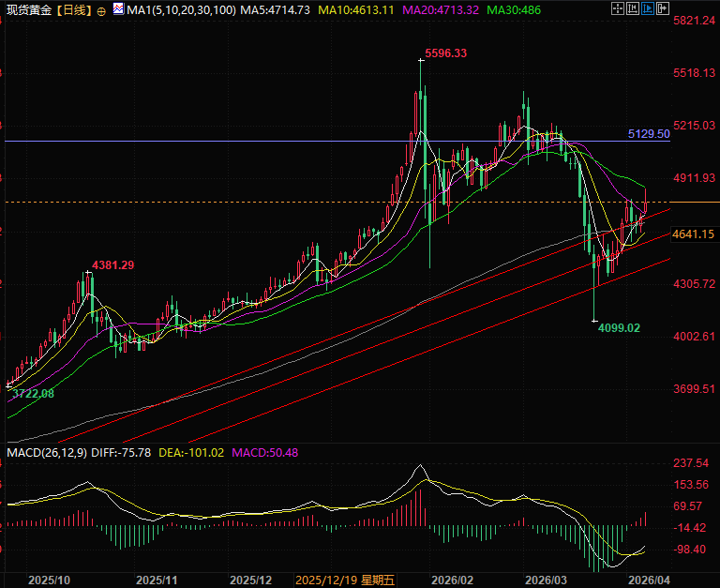Click the MA10:4613.11 value
This screenshot has width=720, height=588.
point(356,10)
